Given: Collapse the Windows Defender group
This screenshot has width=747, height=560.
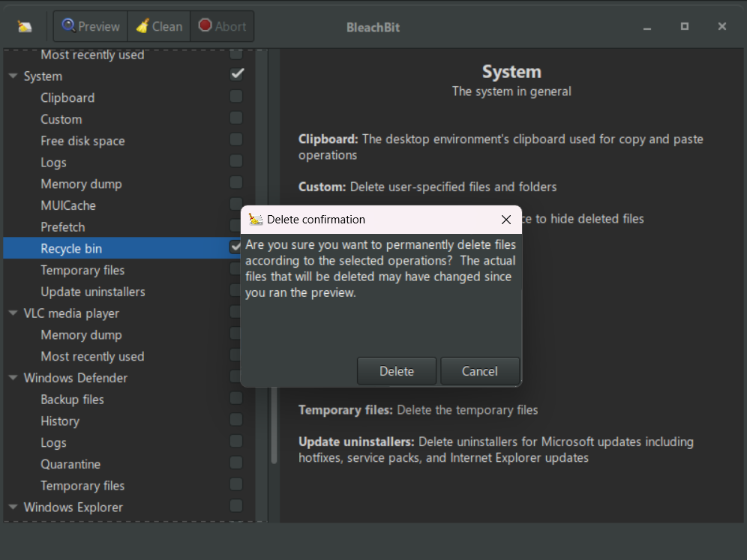Looking at the screenshot, I should [x=13, y=378].
